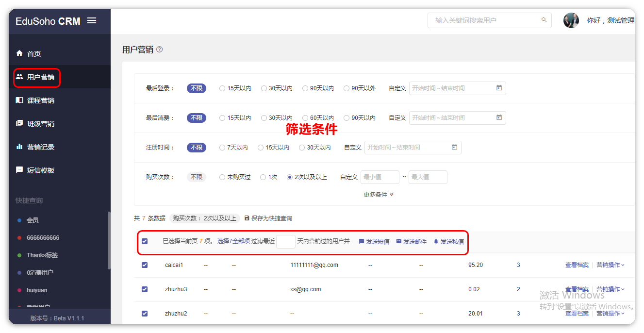Click the 发送短信 message icon
The width and height of the screenshot is (644, 333).
(362, 241)
